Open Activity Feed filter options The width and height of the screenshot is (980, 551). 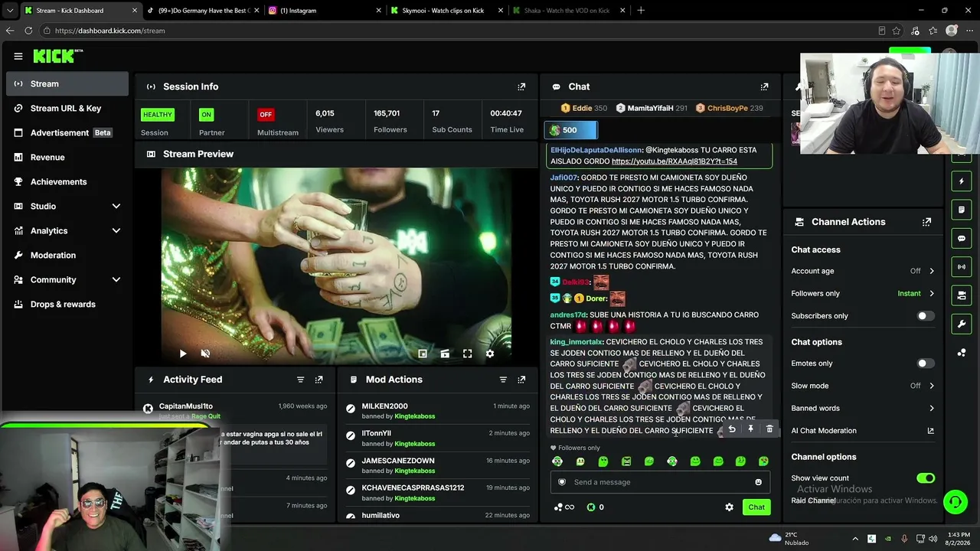click(x=300, y=380)
